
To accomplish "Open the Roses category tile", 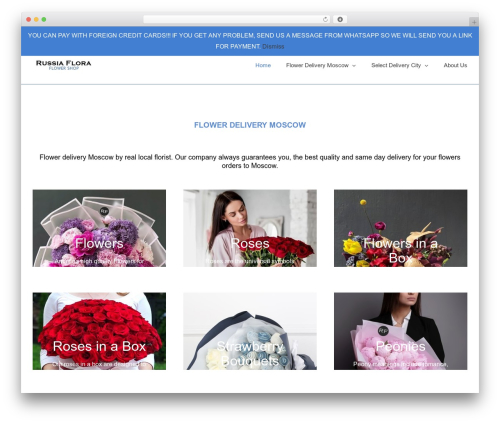I will point(250,228).
